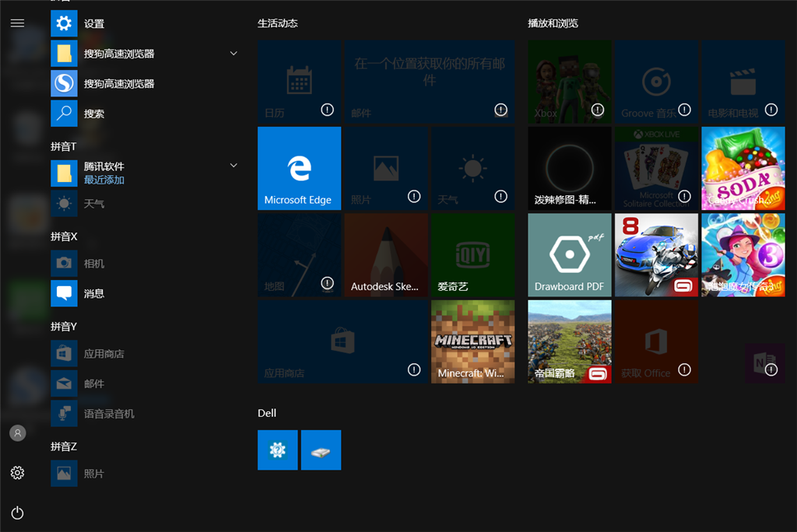Expand the Start menu hamburger button
Image resolution: width=797 pixels, height=532 pixels.
coord(17,23)
